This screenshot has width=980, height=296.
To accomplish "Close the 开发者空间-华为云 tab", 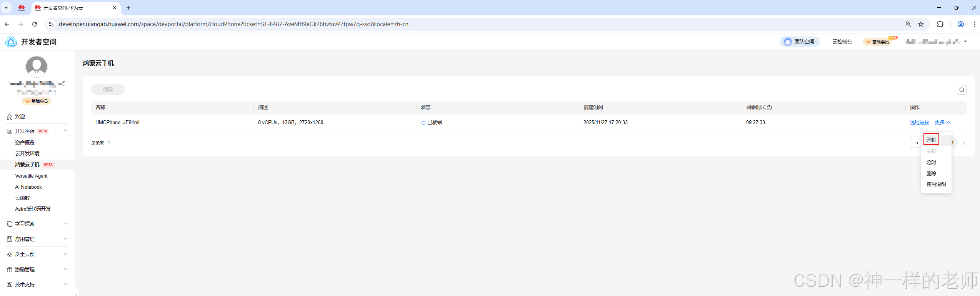I will (x=115, y=8).
